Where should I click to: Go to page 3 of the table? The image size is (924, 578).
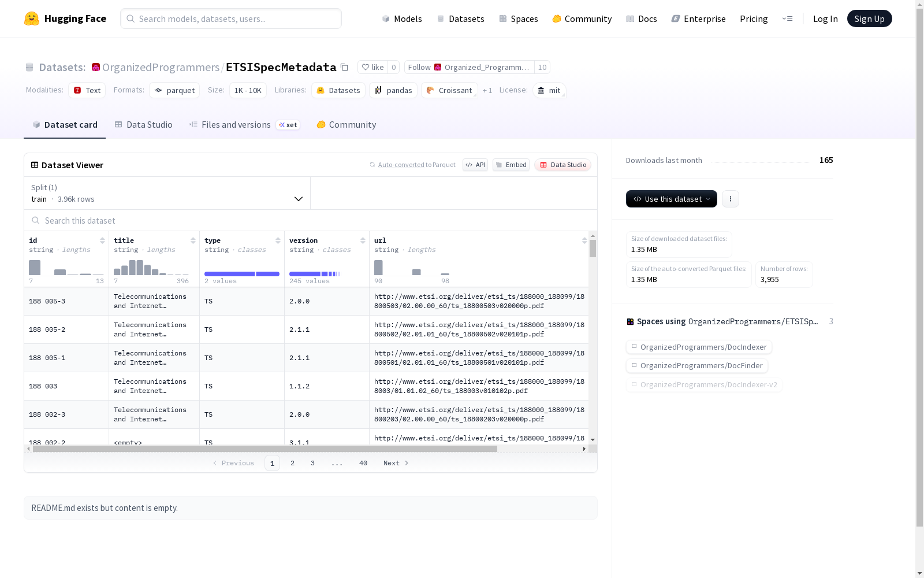click(x=313, y=463)
